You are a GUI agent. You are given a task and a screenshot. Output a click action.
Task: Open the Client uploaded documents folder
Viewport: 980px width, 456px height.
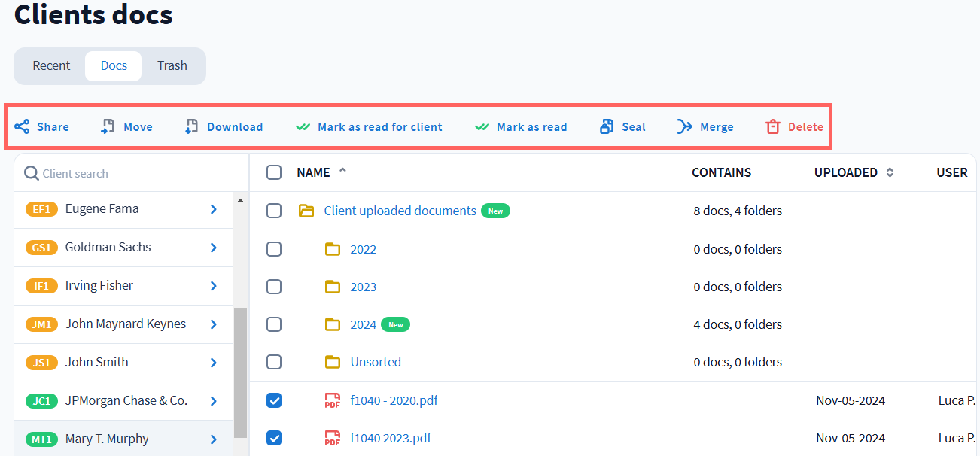[x=399, y=211]
